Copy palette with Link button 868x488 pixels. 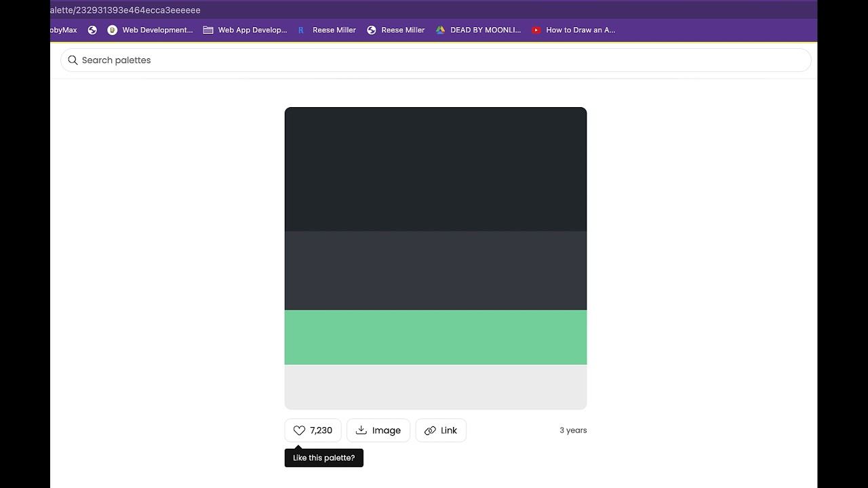[441, 430]
